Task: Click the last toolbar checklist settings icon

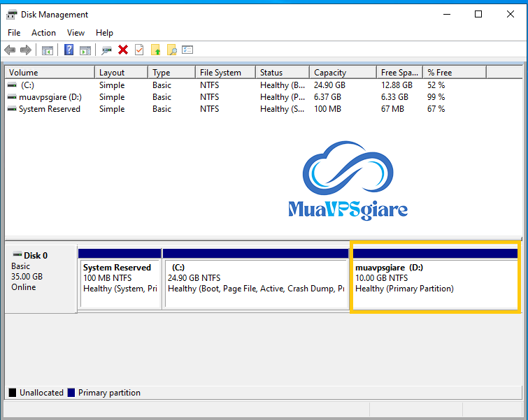Action: point(187,50)
